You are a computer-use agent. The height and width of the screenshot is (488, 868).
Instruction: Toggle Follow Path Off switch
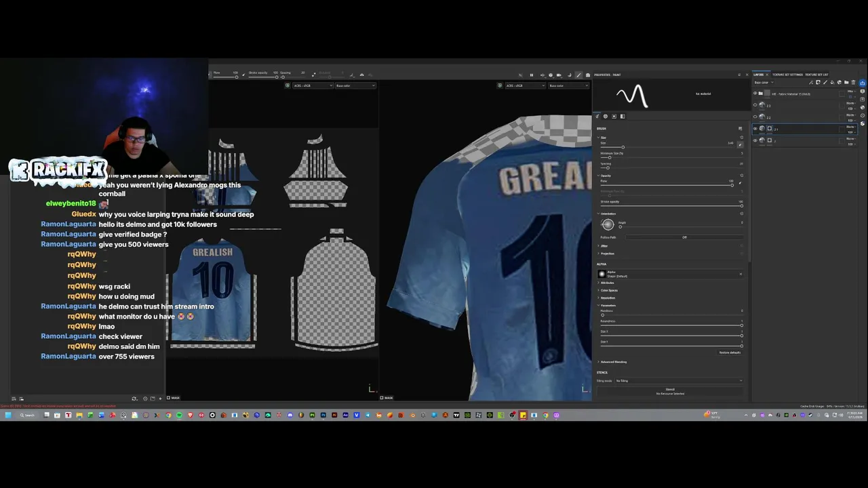(684, 237)
